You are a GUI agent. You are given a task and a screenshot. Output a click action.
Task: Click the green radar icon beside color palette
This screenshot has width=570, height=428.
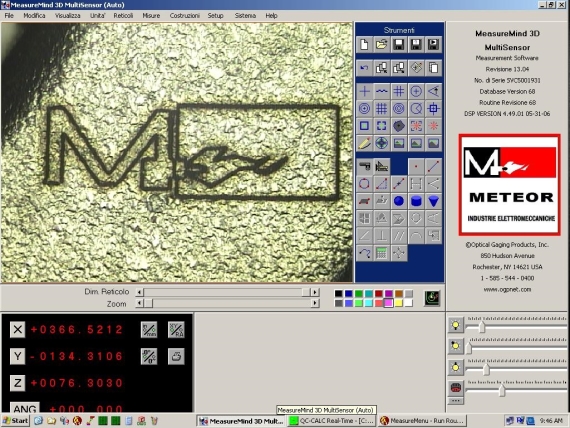pyautogui.click(x=432, y=298)
